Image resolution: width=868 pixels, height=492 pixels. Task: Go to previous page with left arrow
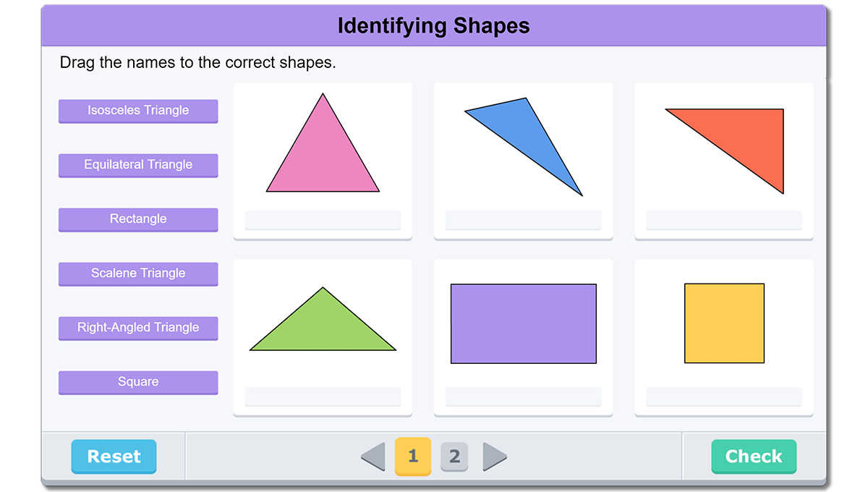tap(374, 457)
